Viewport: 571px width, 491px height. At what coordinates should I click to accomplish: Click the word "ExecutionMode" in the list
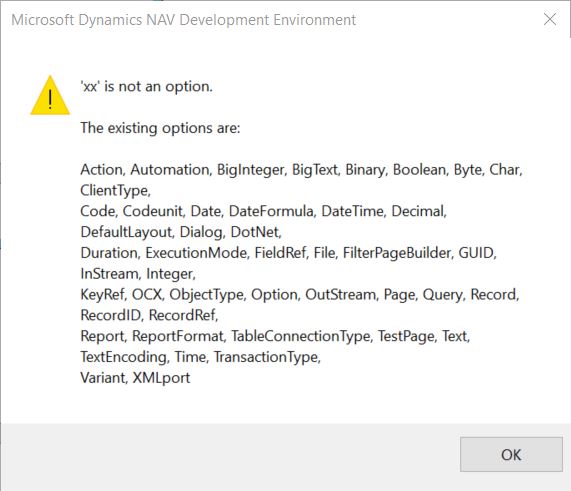tap(196, 253)
